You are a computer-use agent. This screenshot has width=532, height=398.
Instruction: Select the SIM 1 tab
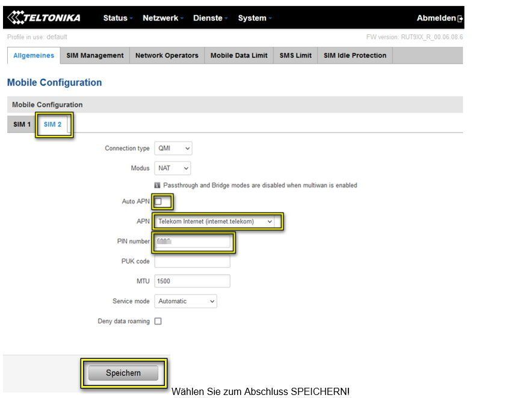coord(22,124)
